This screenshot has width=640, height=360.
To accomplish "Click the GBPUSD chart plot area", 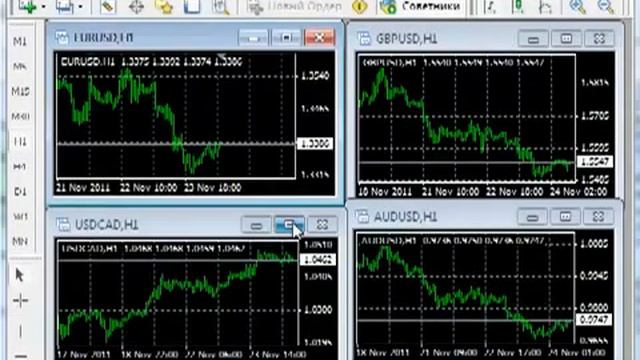I will 467,118.
